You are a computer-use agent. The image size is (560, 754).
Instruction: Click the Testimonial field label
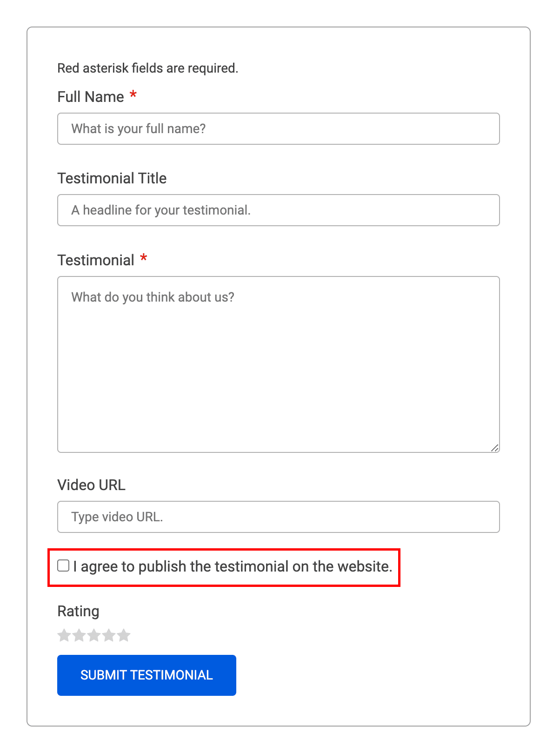click(x=96, y=260)
